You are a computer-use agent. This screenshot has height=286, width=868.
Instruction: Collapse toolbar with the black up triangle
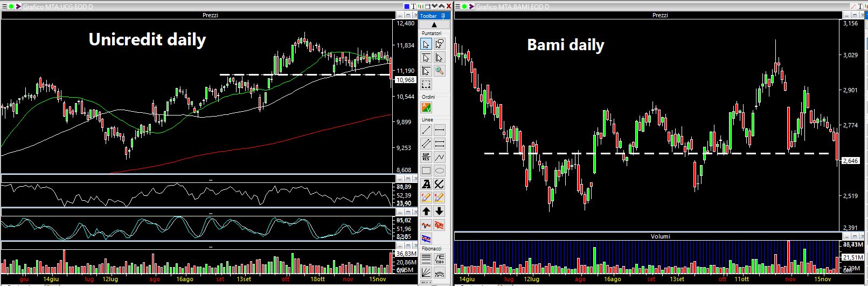pos(434,25)
